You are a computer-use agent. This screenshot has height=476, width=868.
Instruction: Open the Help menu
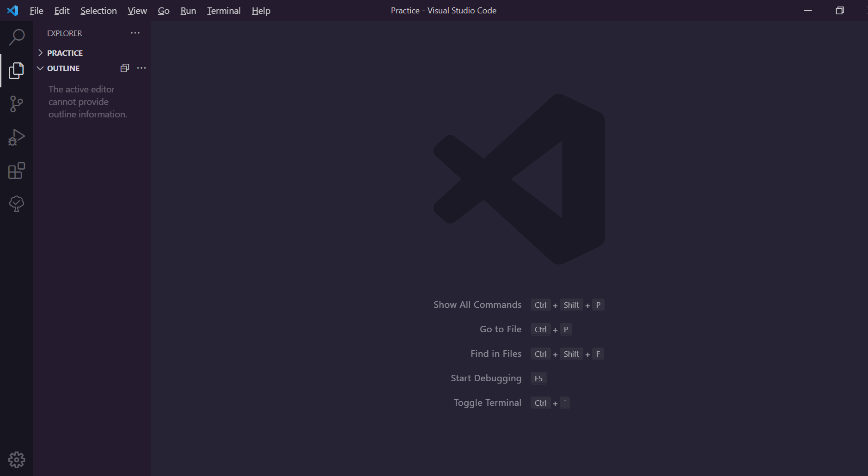coord(261,11)
